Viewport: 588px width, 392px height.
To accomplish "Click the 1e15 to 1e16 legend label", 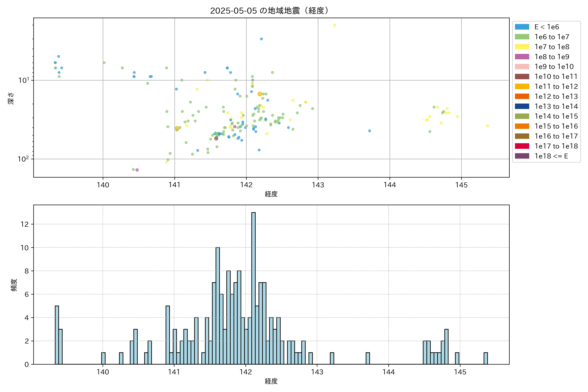I will (556, 126).
